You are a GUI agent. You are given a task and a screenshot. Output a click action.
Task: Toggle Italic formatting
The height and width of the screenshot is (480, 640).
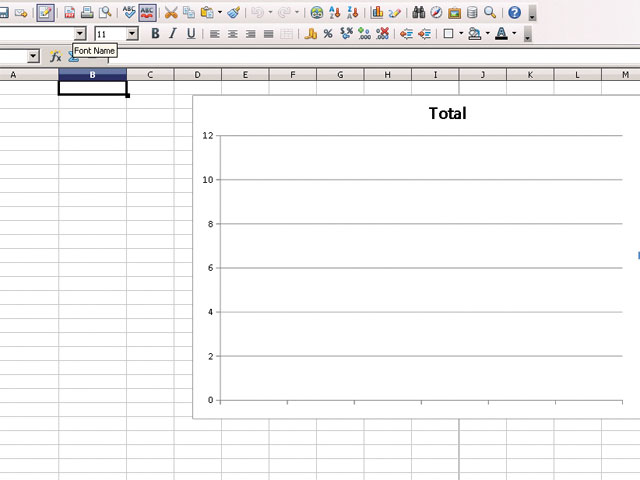[x=173, y=34]
